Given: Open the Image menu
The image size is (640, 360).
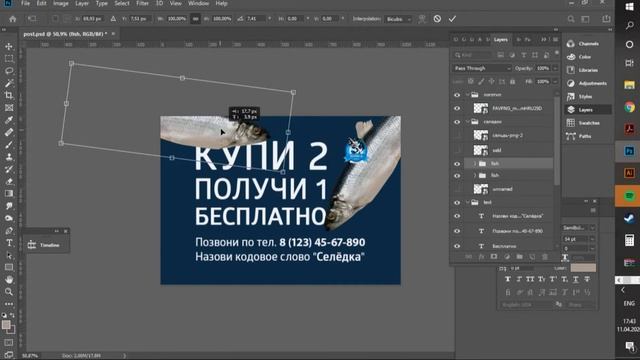Looking at the screenshot, I should point(60,3).
